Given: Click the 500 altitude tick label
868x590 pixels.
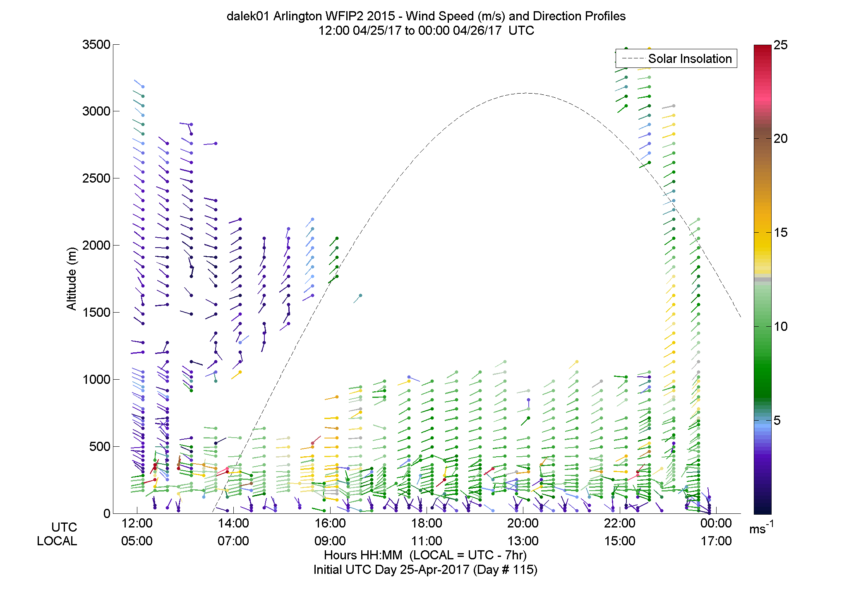Looking at the screenshot, I should pos(100,447).
